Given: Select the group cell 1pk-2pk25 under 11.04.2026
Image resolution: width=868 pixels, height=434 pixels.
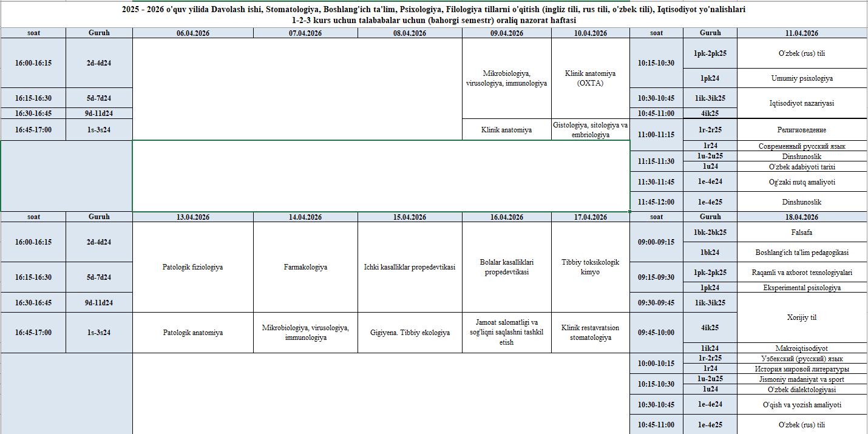Looking at the screenshot, I should (x=710, y=53).
